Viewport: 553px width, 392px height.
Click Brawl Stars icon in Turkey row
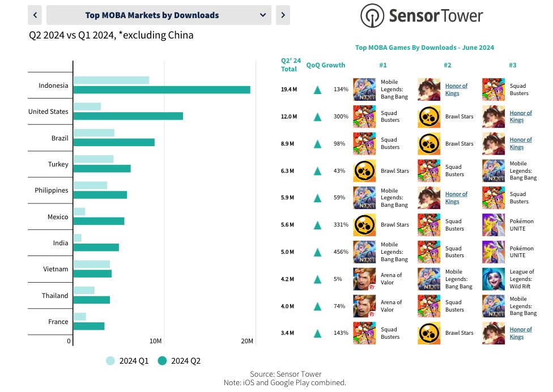[x=364, y=171]
